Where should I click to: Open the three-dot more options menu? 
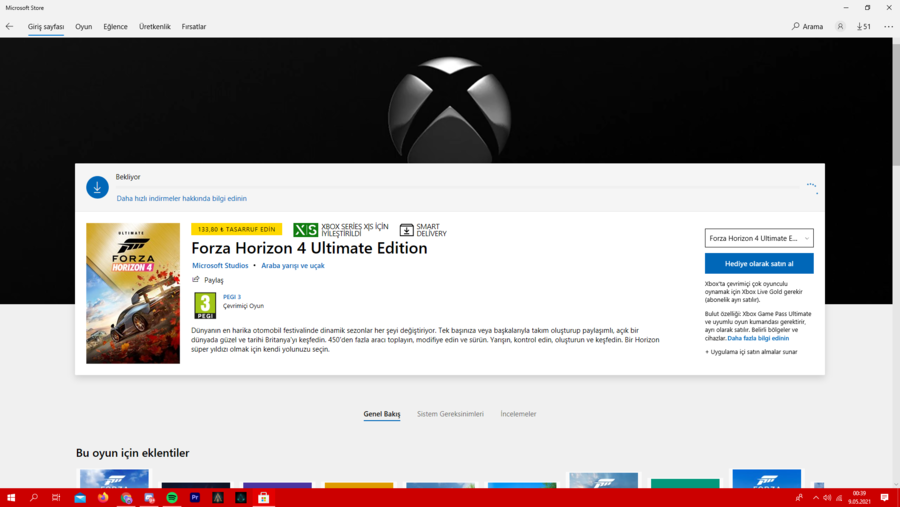point(889,26)
